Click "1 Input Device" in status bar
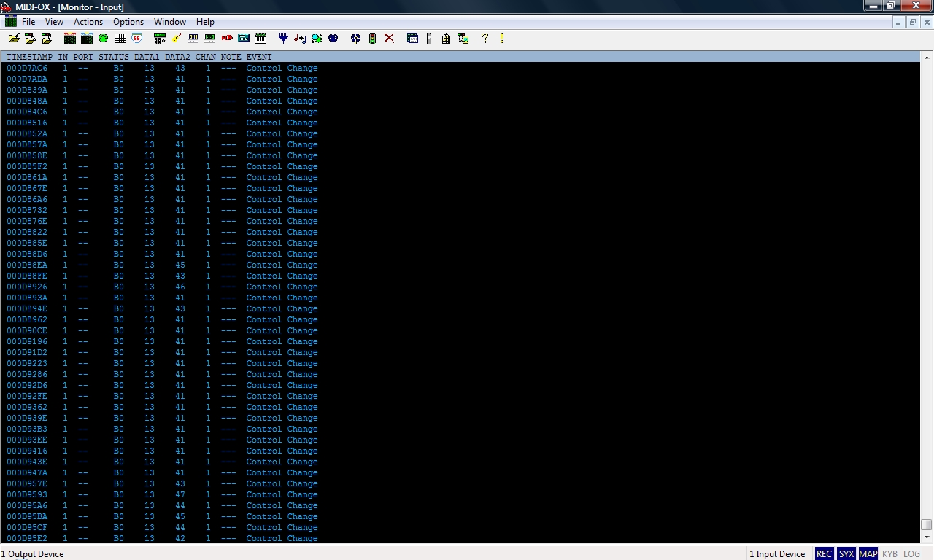Screen dimensions: 934x560 pyautogui.click(x=777, y=554)
